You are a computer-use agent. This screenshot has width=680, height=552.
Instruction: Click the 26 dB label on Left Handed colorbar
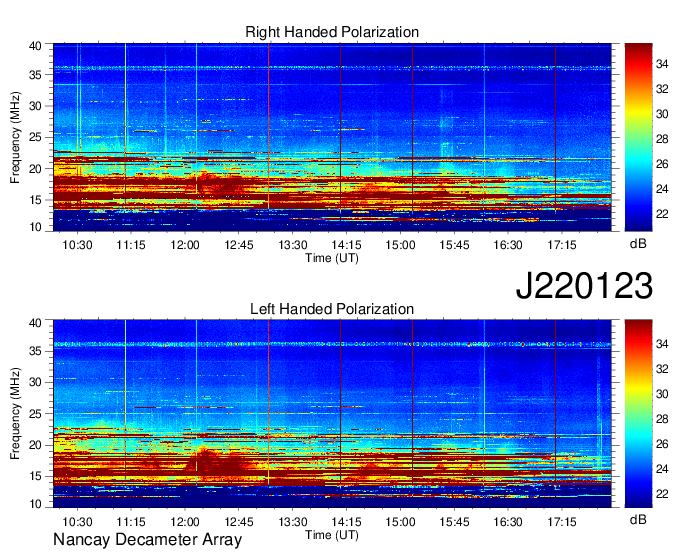point(662,444)
